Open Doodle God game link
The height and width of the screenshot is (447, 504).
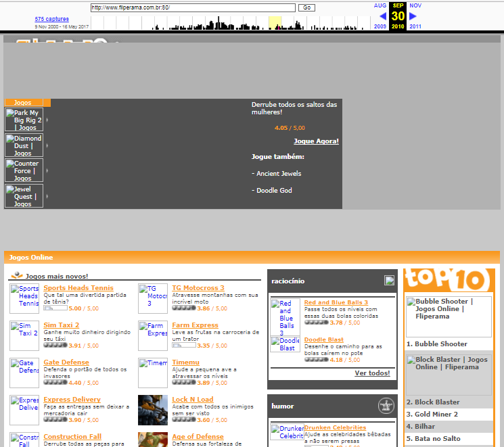pos(274,191)
